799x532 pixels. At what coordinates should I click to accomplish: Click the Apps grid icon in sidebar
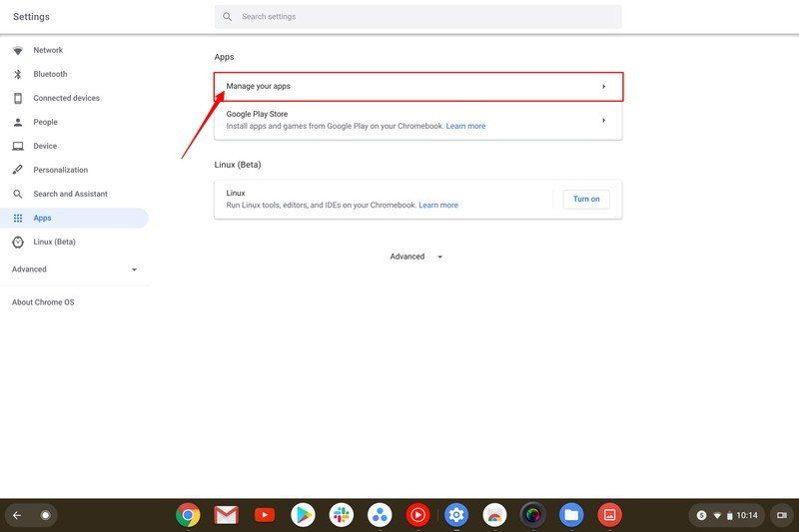click(x=18, y=218)
